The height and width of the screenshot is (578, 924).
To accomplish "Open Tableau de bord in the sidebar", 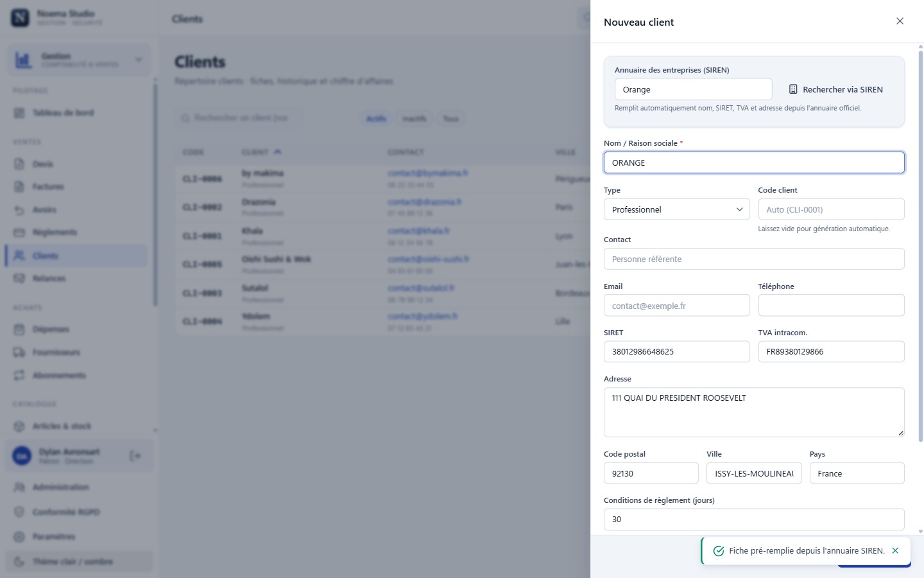I will (77, 113).
